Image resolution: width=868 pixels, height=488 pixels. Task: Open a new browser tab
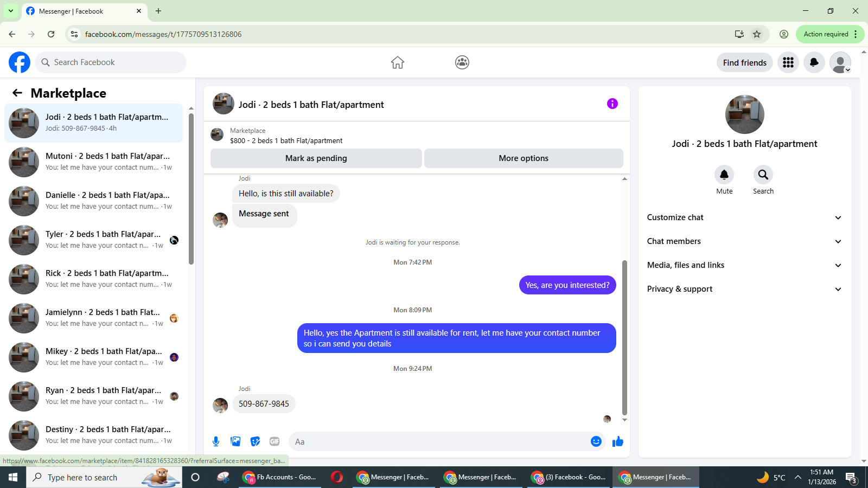(158, 11)
